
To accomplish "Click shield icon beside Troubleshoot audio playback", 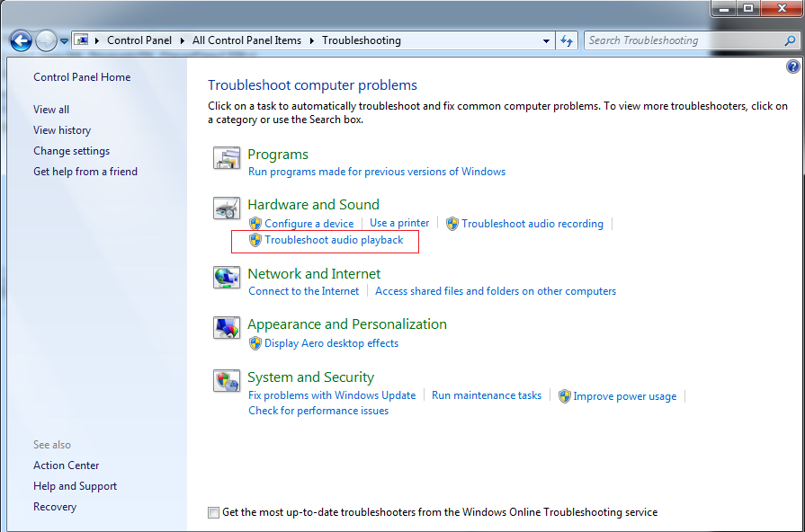I will [255, 240].
